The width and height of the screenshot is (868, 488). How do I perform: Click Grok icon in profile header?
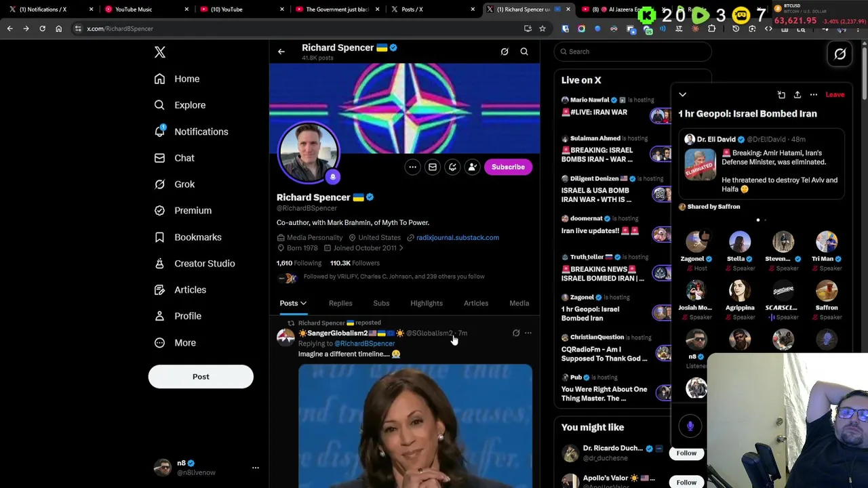[505, 52]
